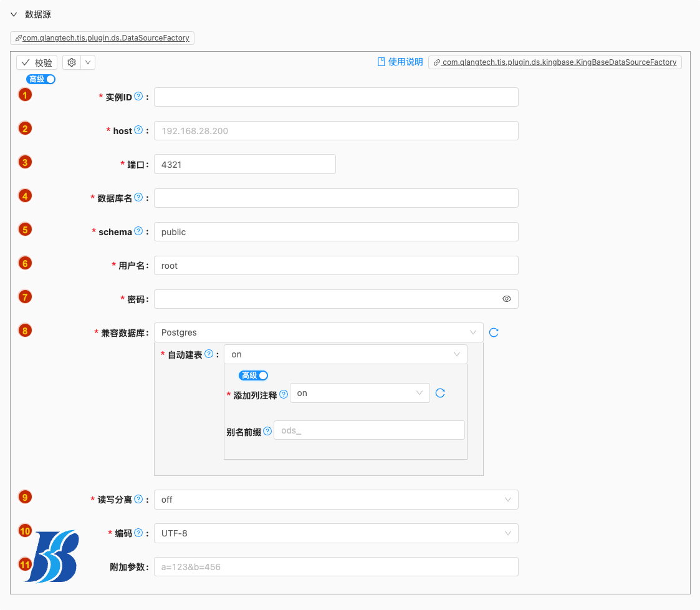Click the 校验 button
Screen dimensions: 700x610
point(37,62)
